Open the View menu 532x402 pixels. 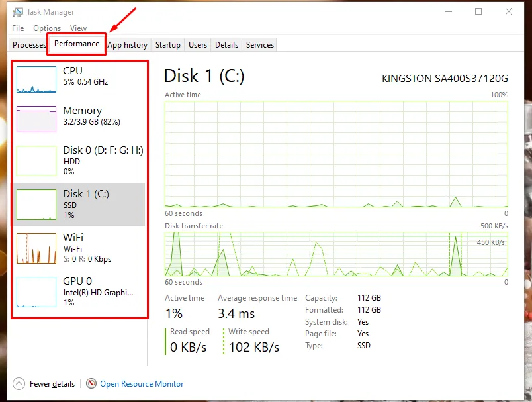pyautogui.click(x=78, y=28)
